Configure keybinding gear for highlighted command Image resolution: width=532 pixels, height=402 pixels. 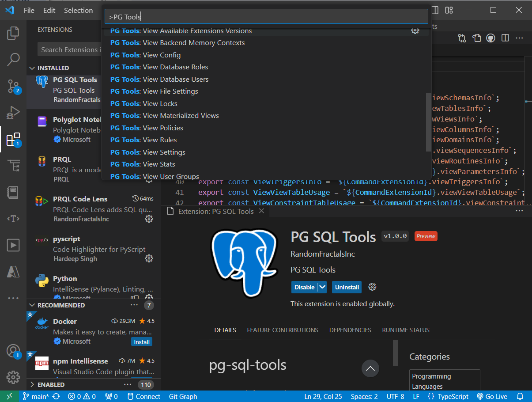(415, 30)
